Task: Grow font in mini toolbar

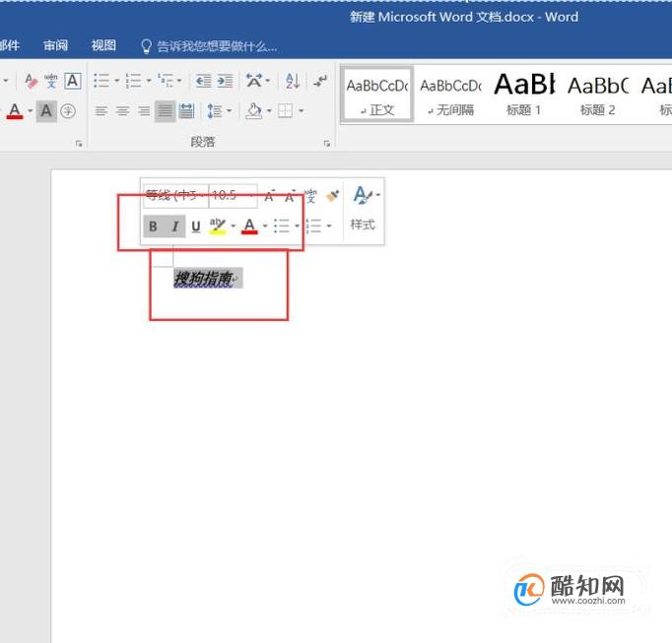Action: point(269,196)
